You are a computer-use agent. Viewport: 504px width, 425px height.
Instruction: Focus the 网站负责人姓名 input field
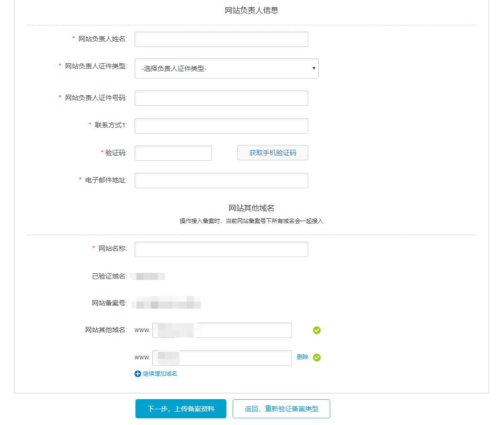[x=221, y=39]
